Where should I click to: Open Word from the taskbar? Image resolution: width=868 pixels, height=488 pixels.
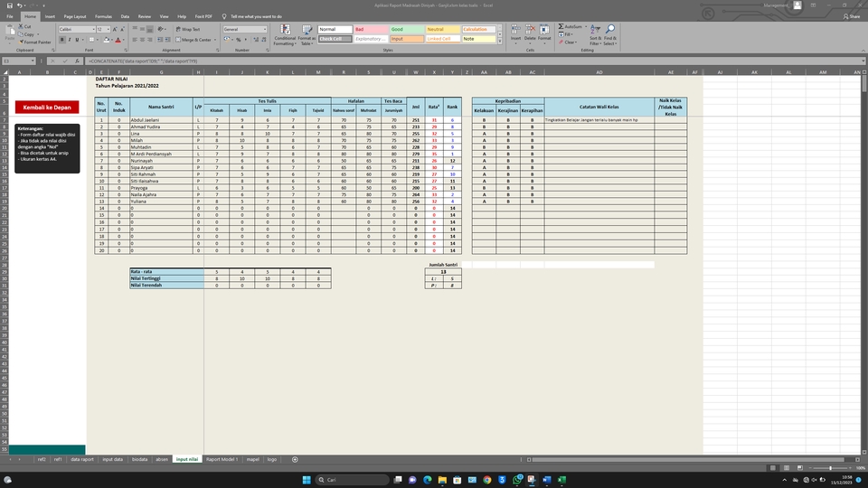tap(547, 480)
